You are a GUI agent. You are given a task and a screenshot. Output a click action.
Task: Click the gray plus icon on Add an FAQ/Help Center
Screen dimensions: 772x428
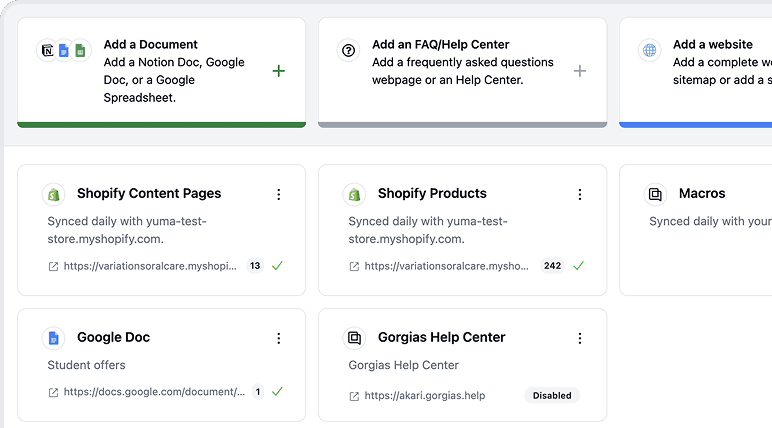[580, 71]
